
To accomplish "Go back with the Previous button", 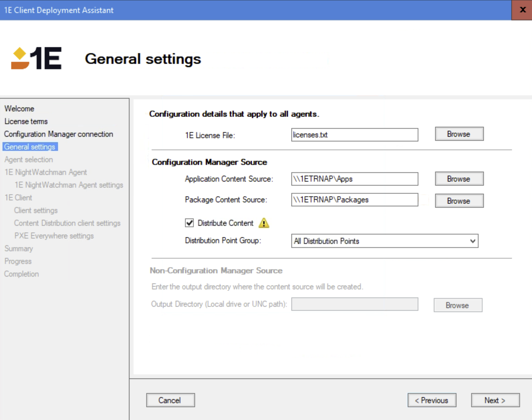I will tap(432, 400).
